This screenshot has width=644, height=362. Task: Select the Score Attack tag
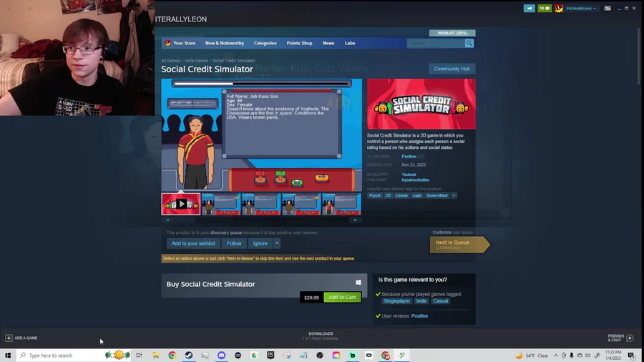pos(437,195)
